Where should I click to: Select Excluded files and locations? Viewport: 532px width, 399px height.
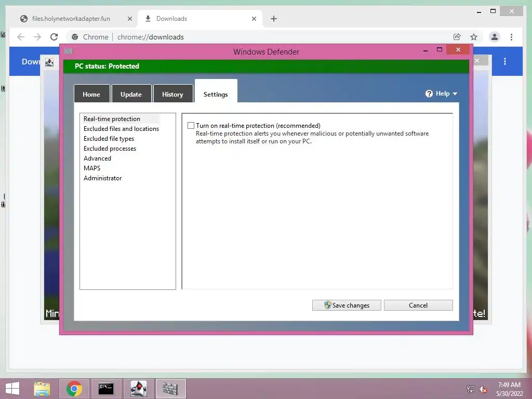pos(121,129)
